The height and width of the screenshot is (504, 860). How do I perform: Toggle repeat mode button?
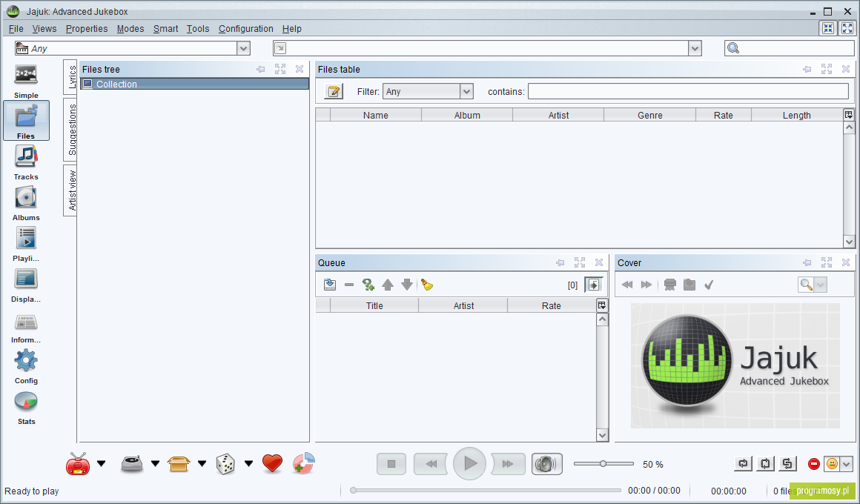coord(743,464)
